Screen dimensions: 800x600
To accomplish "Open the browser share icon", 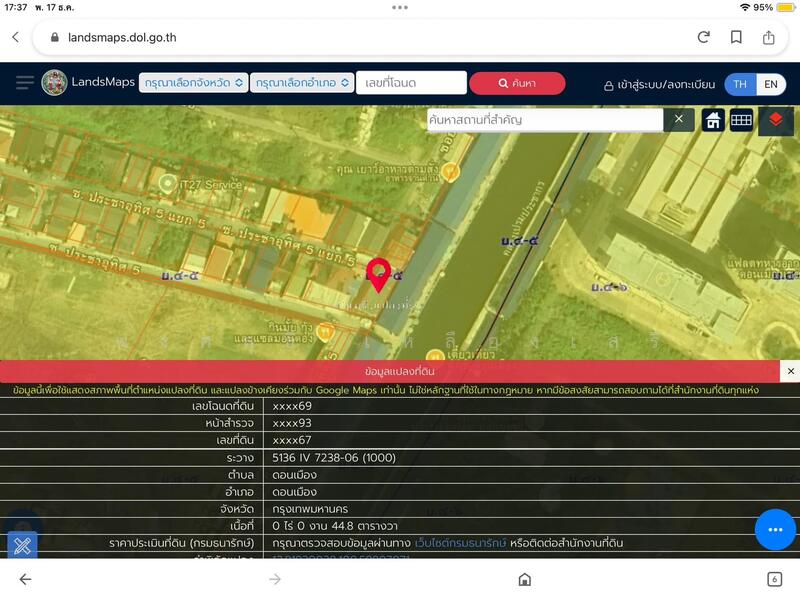I will click(x=769, y=37).
